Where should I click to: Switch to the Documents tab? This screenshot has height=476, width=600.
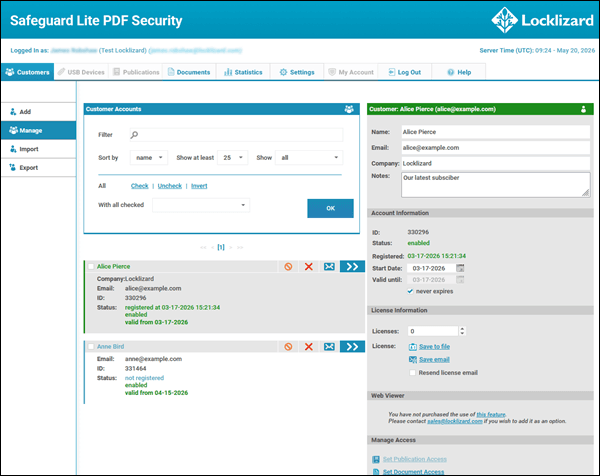tap(189, 72)
